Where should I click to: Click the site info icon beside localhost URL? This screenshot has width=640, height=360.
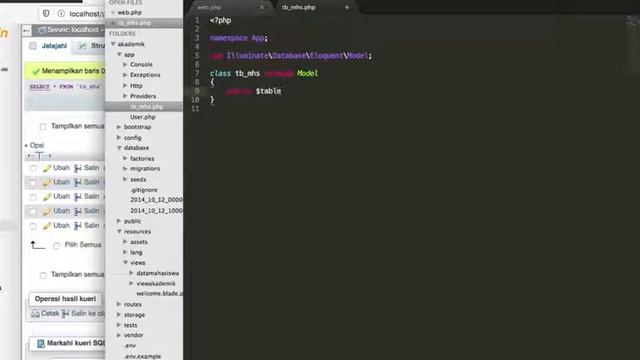click(x=61, y=13)
